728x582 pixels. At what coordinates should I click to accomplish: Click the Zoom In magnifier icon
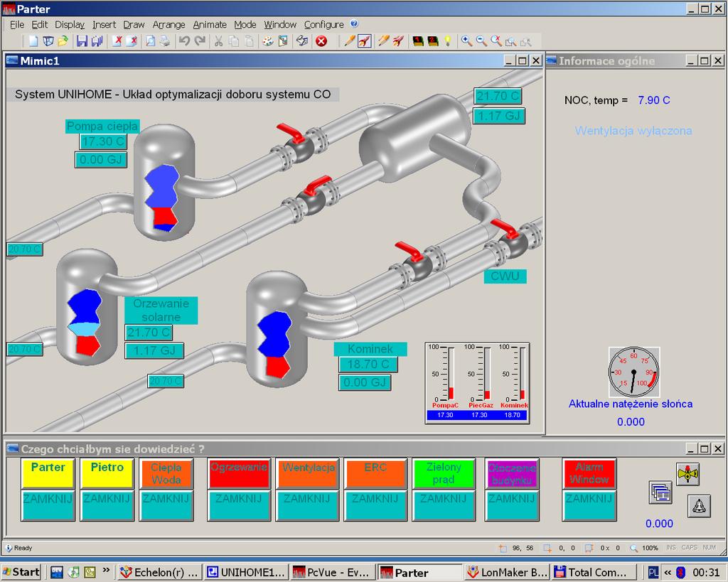(466, 41)
